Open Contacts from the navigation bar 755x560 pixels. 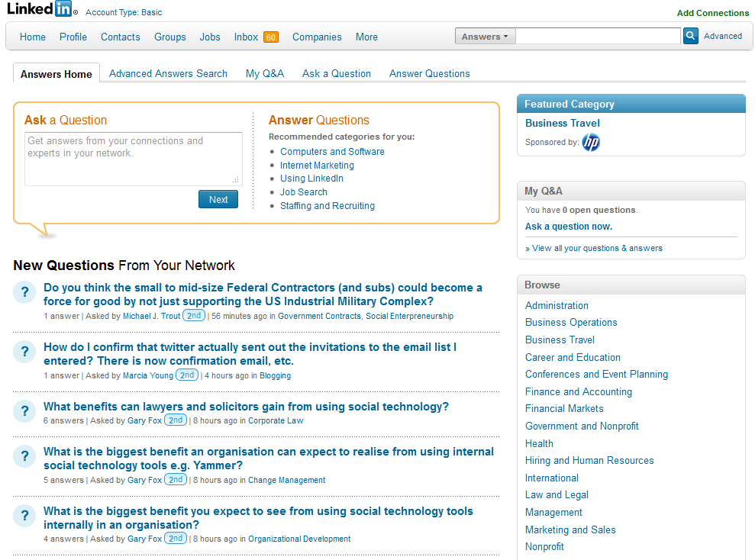[x=121, y=37]
